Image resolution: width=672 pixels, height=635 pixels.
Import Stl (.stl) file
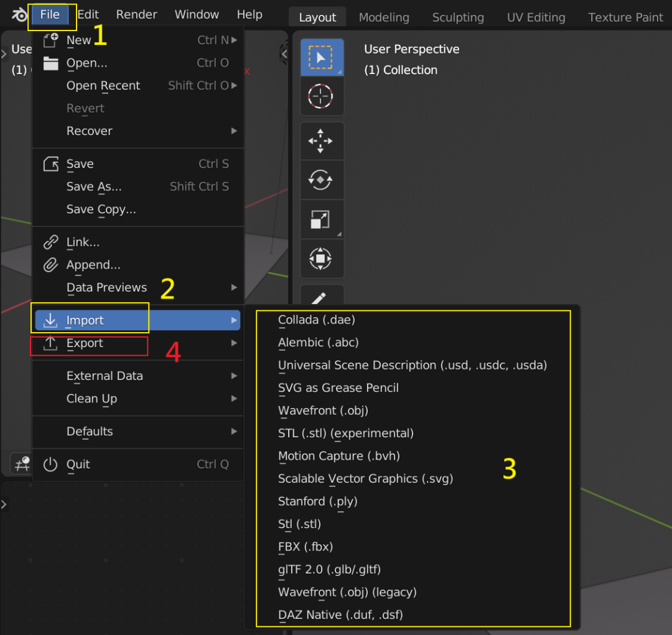pos(414,524)
